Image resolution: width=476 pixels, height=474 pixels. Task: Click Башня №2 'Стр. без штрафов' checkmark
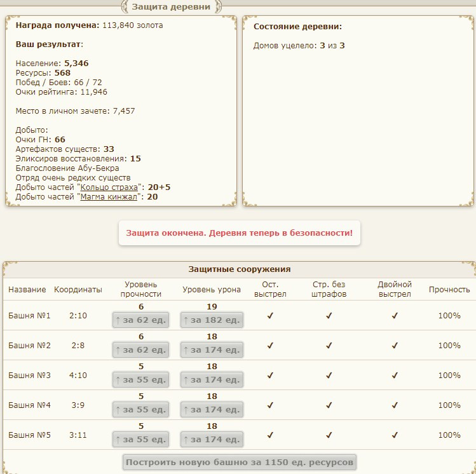(329, 345)
